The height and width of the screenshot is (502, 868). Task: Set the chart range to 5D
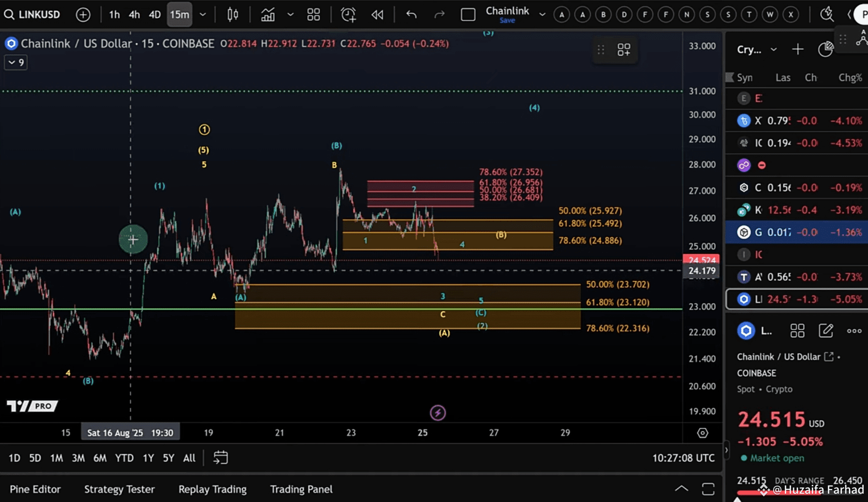[x=35, y=458]
